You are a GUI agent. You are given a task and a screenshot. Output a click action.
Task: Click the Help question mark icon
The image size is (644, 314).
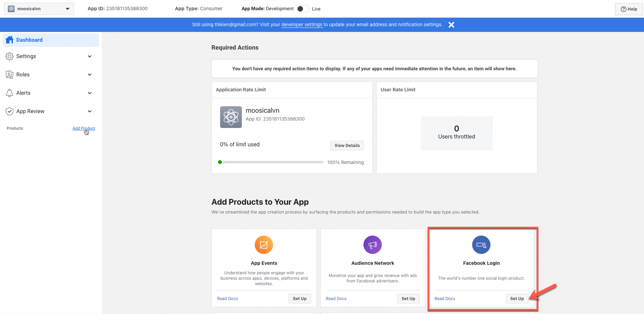[x=624, y=9]
